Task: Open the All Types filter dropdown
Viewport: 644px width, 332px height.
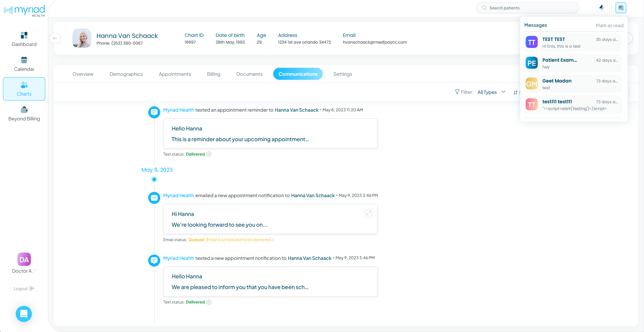Action: (492, 92)
